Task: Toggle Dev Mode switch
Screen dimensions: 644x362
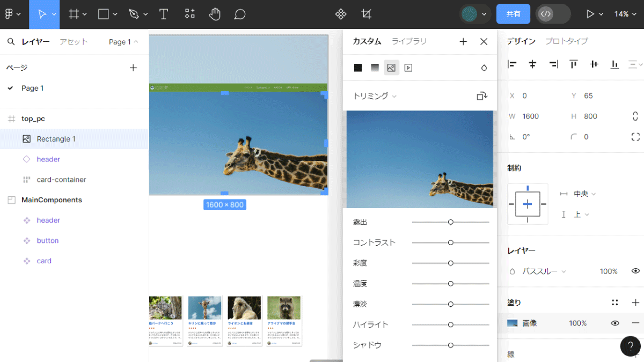Action: 553,14
